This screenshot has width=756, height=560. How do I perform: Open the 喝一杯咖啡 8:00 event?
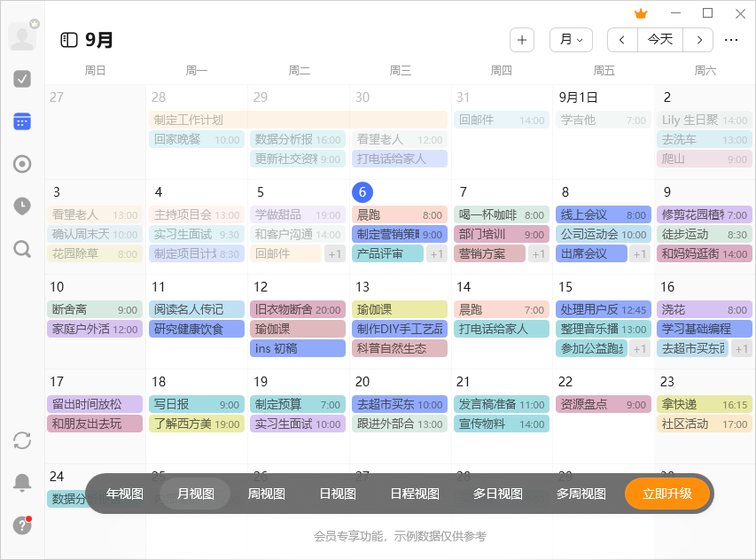point(502,215)
